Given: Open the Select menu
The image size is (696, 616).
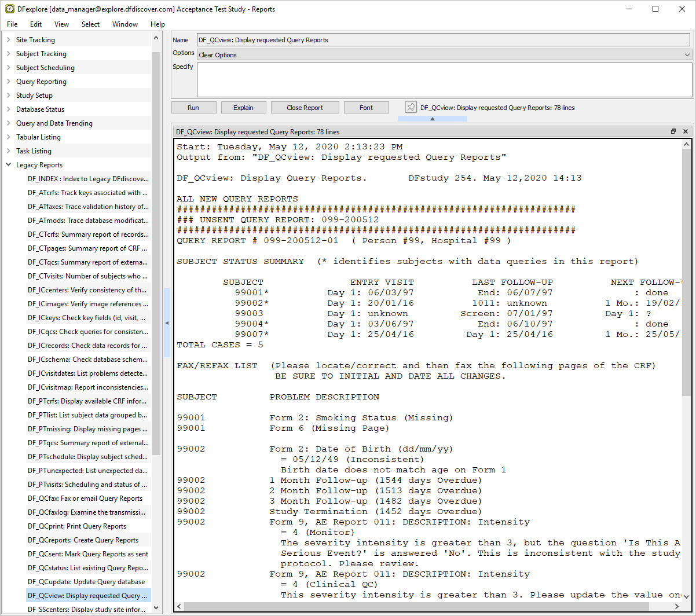Looking at the screenshot, I should (90, 24).
